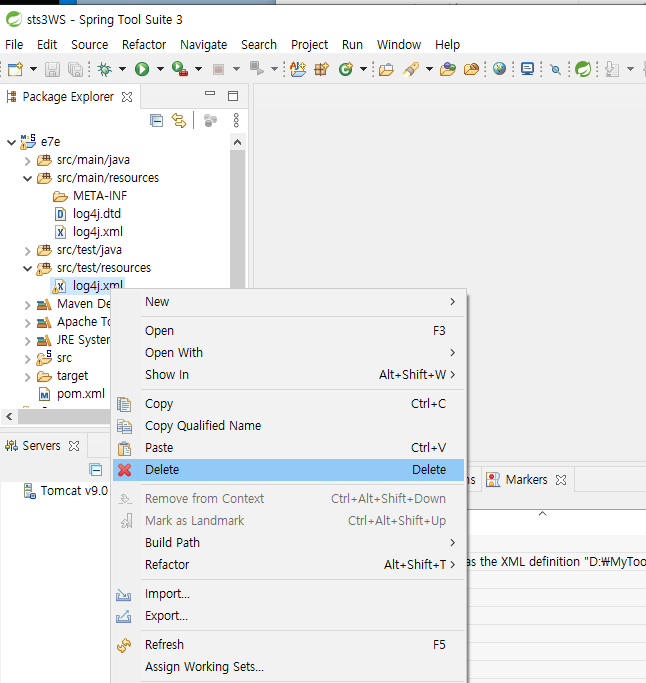Select Copy Qualified Name menu entry
This screenshot has width=646, height=683.
pyautogui.click(x=288, y=426)
